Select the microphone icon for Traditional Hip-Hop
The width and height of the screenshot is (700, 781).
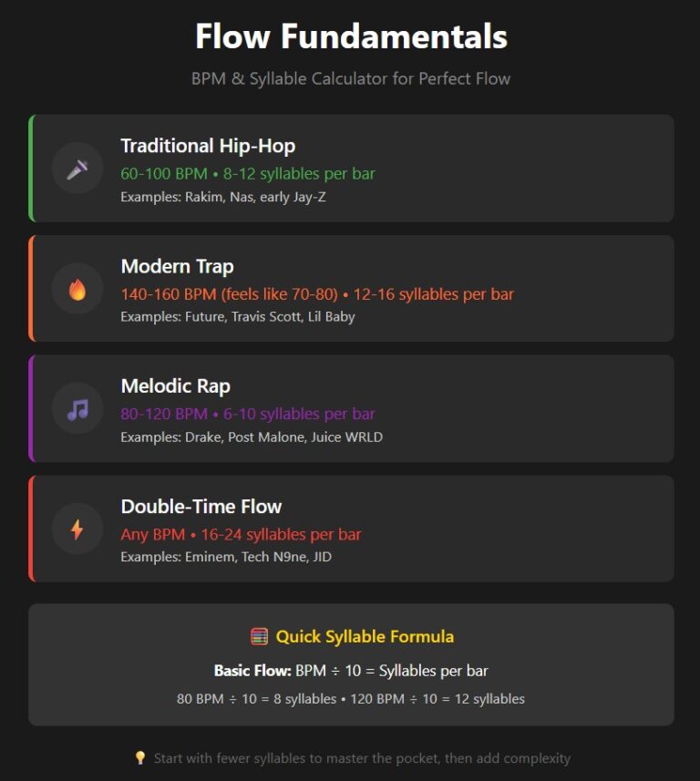77,169
